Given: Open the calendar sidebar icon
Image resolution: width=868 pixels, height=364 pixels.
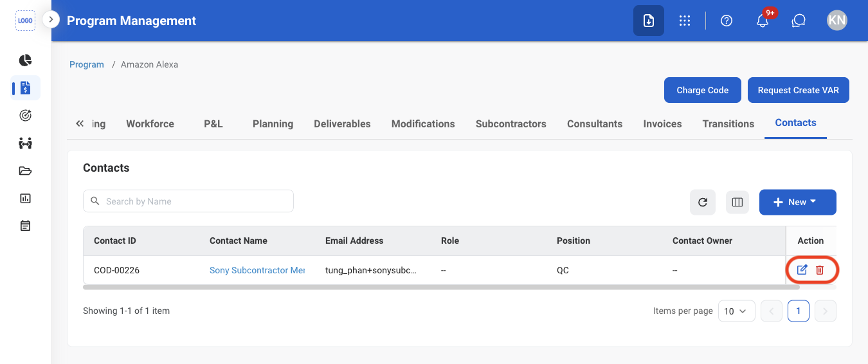Looking at the screenshot, I should 25,226.
